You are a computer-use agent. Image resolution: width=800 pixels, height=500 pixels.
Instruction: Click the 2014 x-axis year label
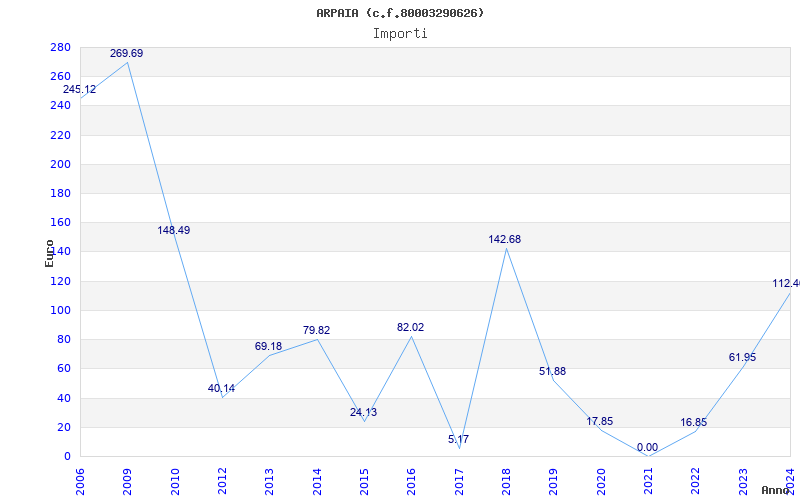click(x=317, y=481)
